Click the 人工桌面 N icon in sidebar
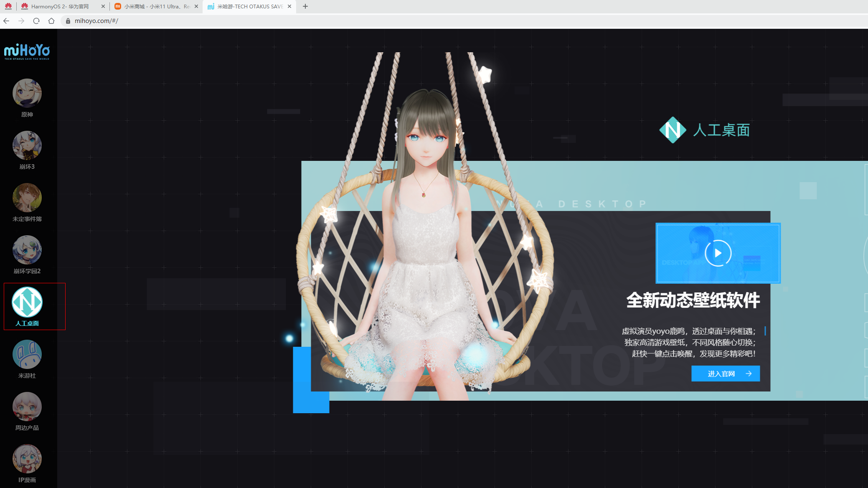Screen dimensions: 868x488 [x=27, y=302]
